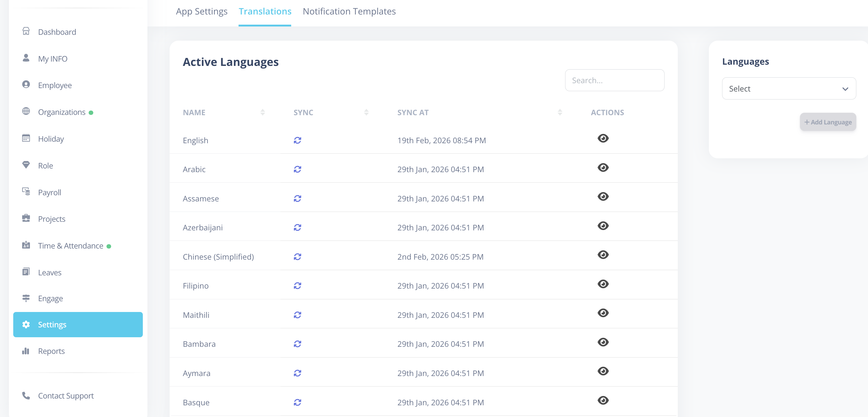Click the Employee avatar icon
Screen dimensions: 868x417
pyautogui.click(x=26, y=84)
